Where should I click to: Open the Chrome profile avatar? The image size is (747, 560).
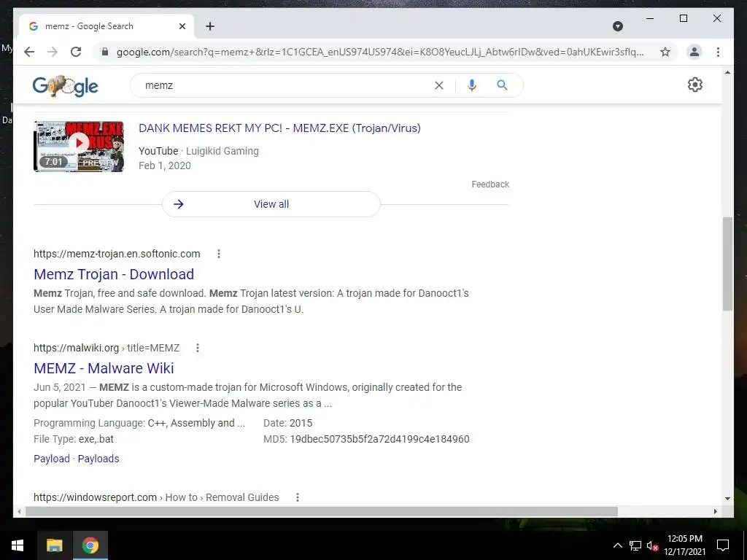(x=694, y=52)
